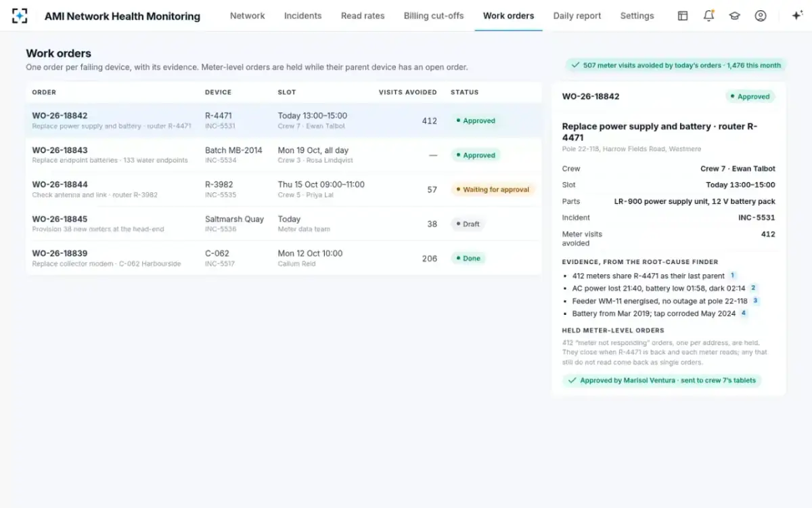Click visits avoided value 206
This screenshot has width=812, height=508.
pyautogui.click(x=430, y=258)
